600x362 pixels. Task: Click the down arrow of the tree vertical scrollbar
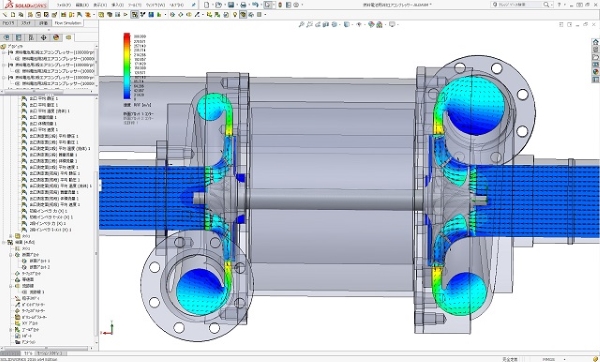(96, 344)
